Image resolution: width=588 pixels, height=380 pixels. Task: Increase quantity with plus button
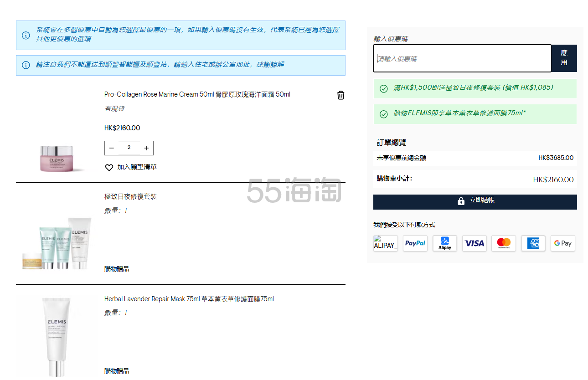click(146, 148)
